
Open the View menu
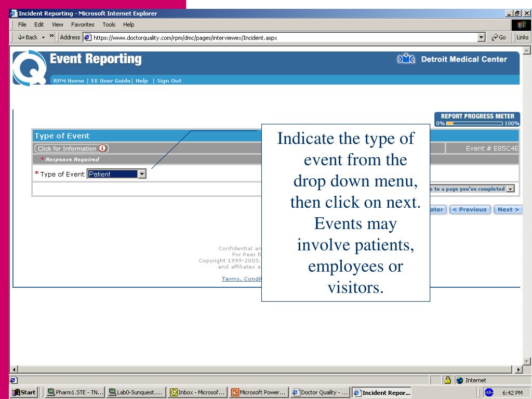point(57,24)
